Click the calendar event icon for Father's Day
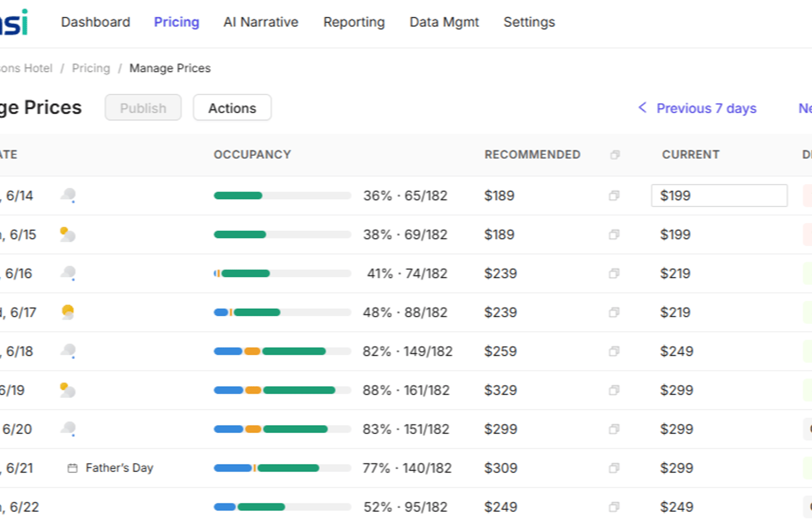 [x=73, y=468]
